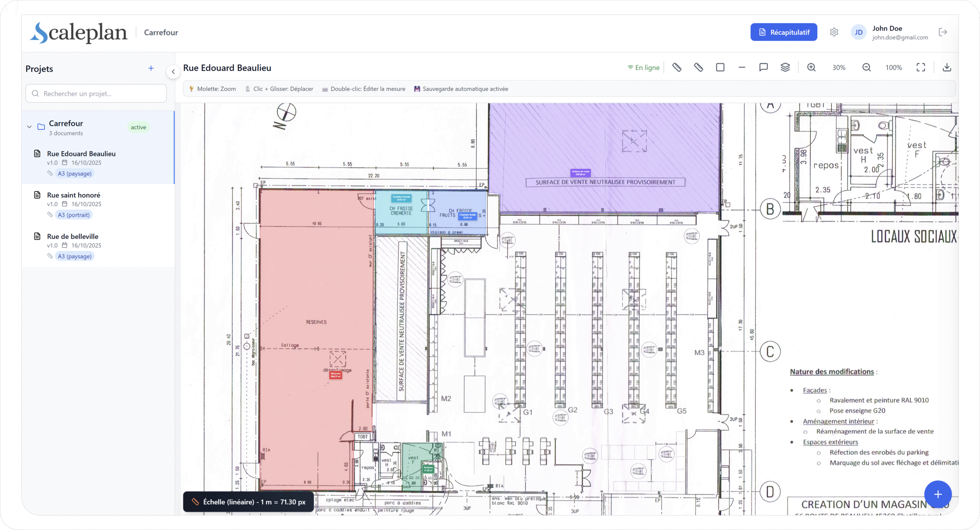Zoom in on the floor plan
Image resolution: width=980 pixels, height=530 pixels.
click(811, 67)
